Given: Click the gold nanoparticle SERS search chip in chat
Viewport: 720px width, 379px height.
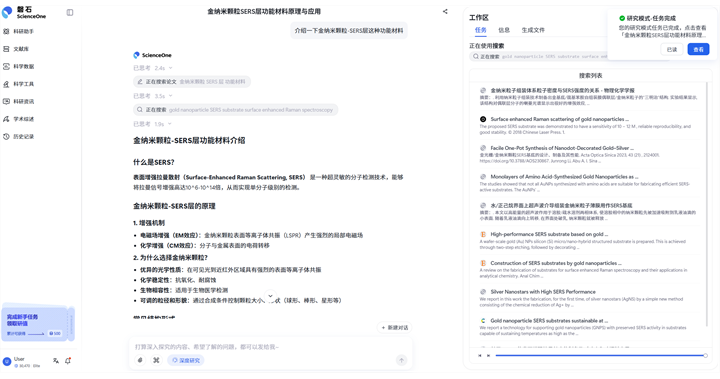Looking at the screenshot, I should [235, 110].
